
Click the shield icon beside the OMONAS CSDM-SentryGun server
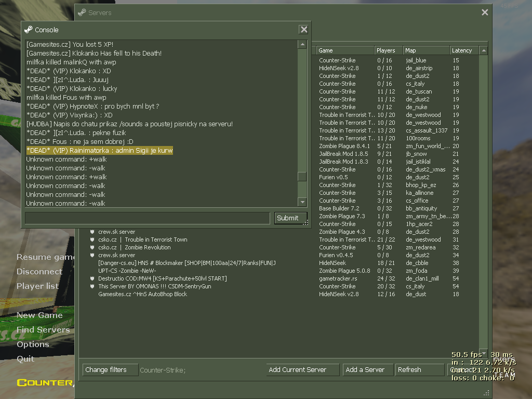point(92,286)
